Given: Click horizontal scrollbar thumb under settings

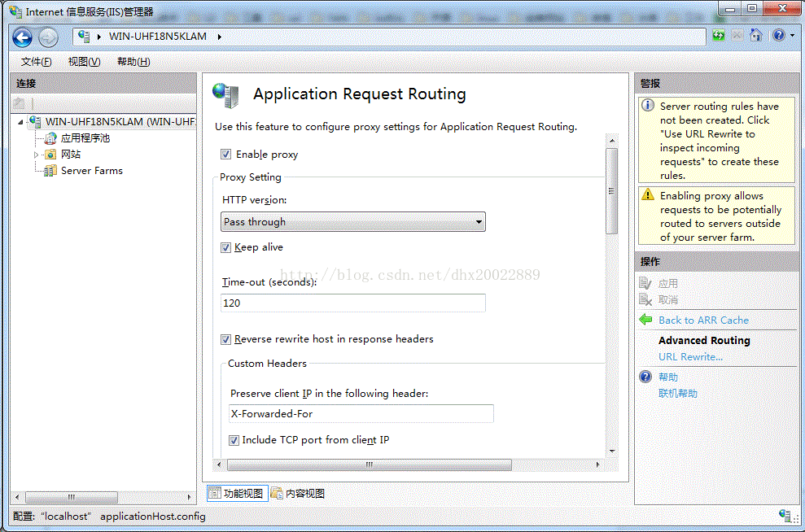Looking at the screenshot, I should [370, 464].
